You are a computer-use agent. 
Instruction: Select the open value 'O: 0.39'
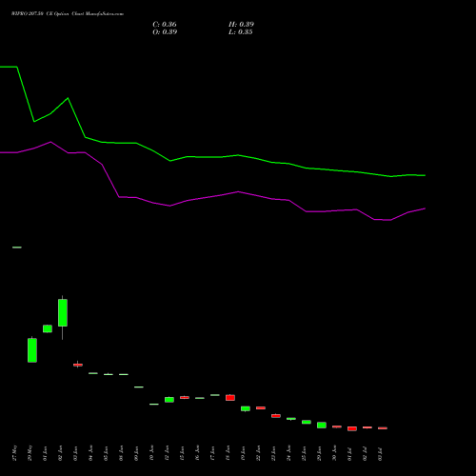pyautogui.click(x=165, y=32)
